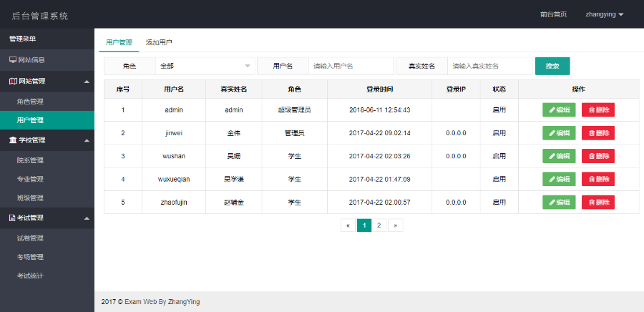Go to 前台首页 link
644x312 pixels.
pos(554,14)
